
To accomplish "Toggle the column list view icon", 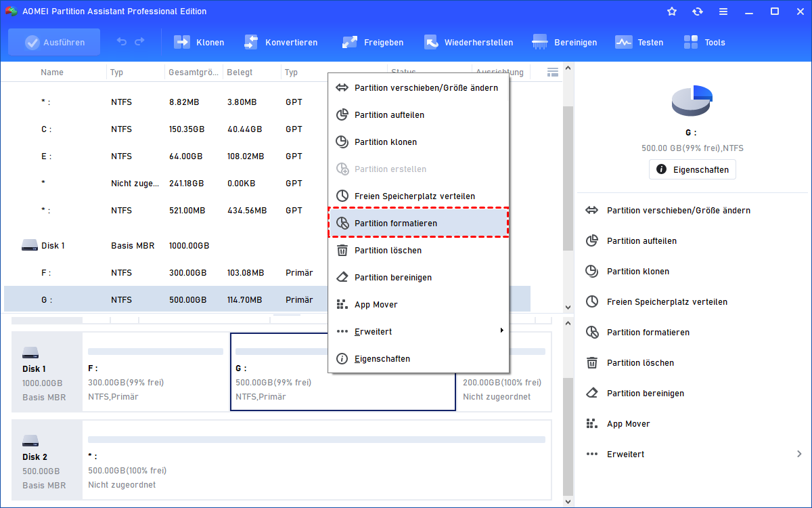I will coord(553,72).
